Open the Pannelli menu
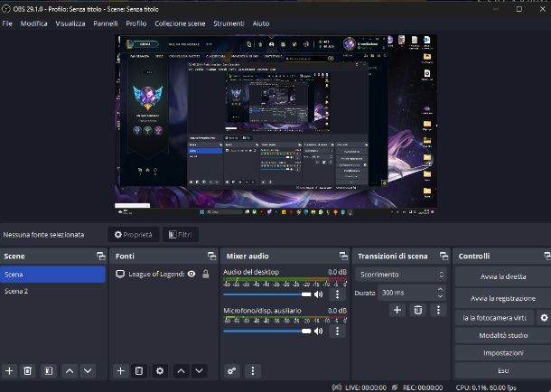Image resolution: width=551 pixels, height=392 pixels. [x=106, y=23]
